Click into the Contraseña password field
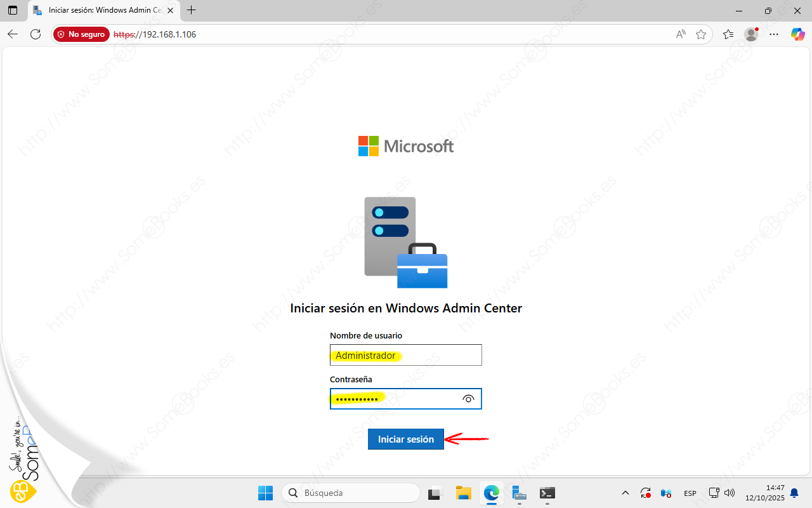The height and width of the screenshot is (508, 812). (393, 399)
